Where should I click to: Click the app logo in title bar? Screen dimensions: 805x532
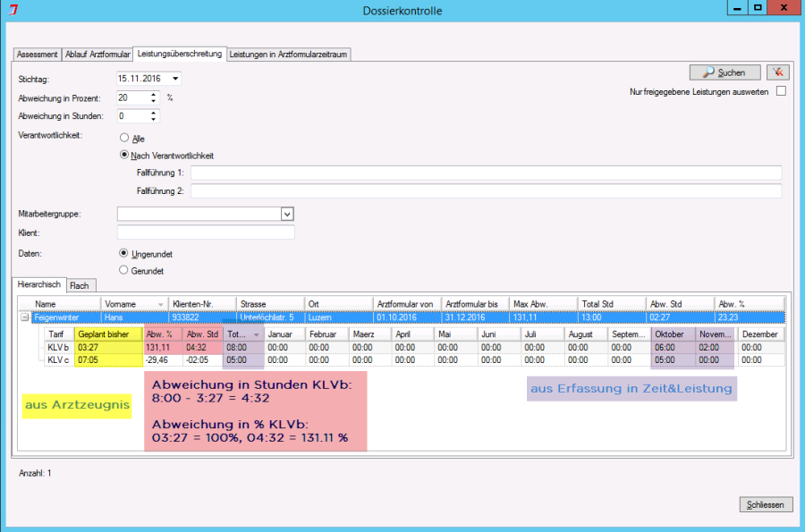coord(10,11)
